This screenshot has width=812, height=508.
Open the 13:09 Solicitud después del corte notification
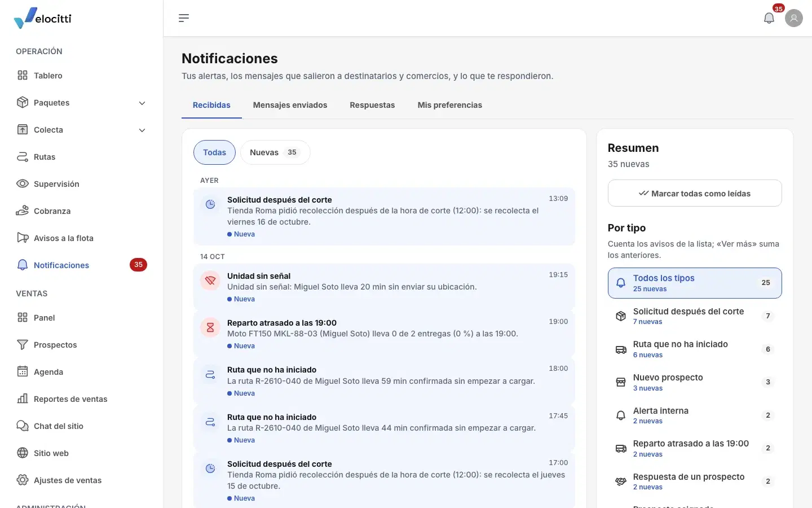(384, 216)
